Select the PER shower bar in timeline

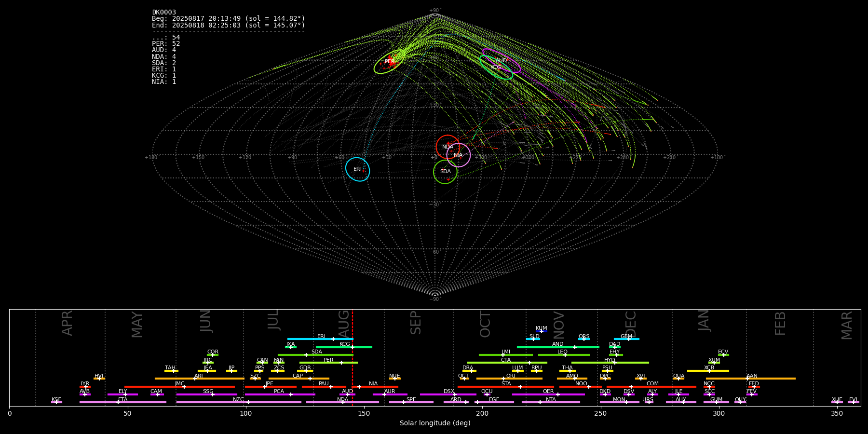coord(328,363)
